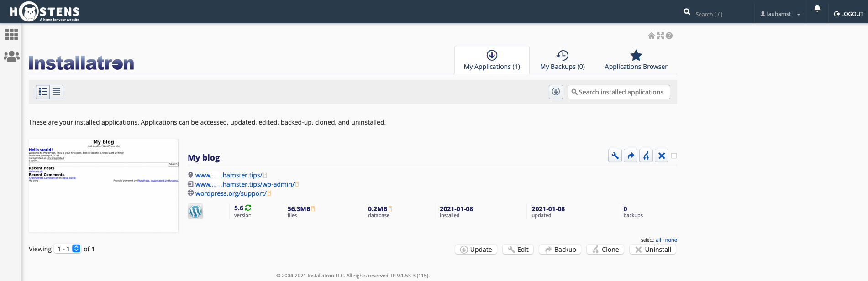The width and height of the screenshot is (868, 281).
Task: Click the 0 backups count
Action: (625, 209)
